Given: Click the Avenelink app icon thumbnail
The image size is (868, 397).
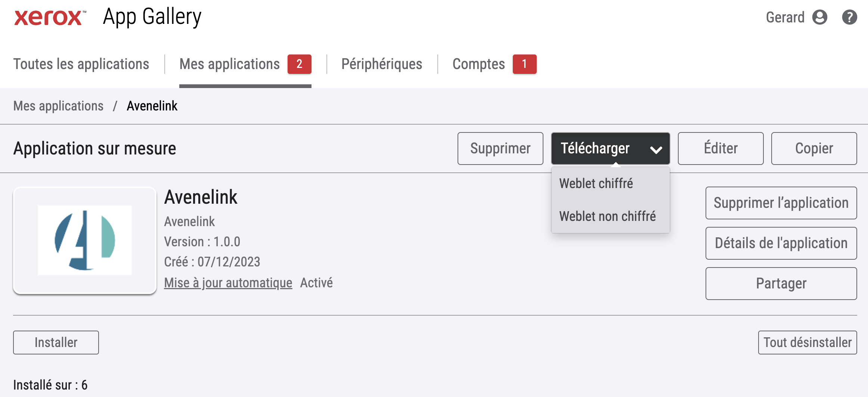Looking at the screenshot, I should click(x=85, y=240).
